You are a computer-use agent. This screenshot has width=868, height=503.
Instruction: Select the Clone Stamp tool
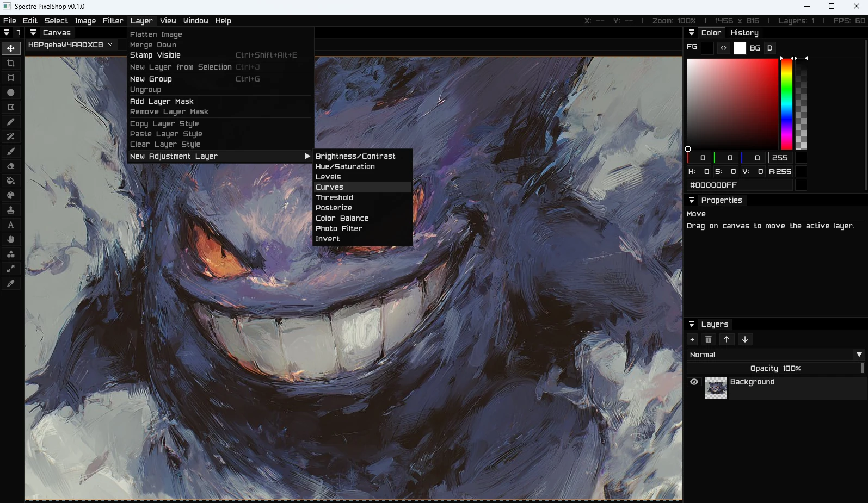(10, 210)
